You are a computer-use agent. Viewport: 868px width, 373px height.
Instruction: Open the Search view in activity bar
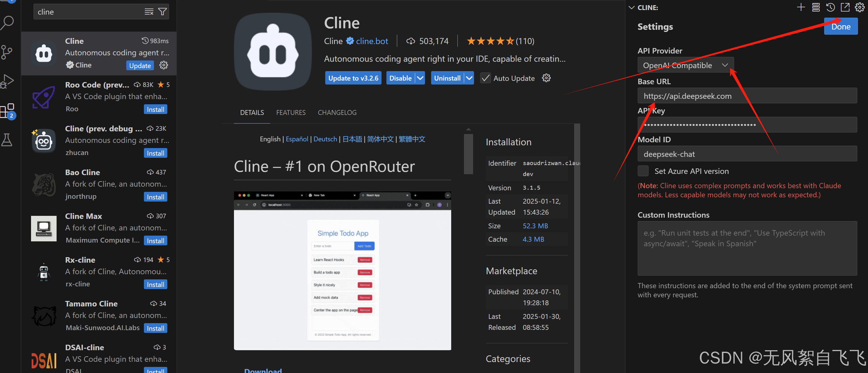click(7, 23)
